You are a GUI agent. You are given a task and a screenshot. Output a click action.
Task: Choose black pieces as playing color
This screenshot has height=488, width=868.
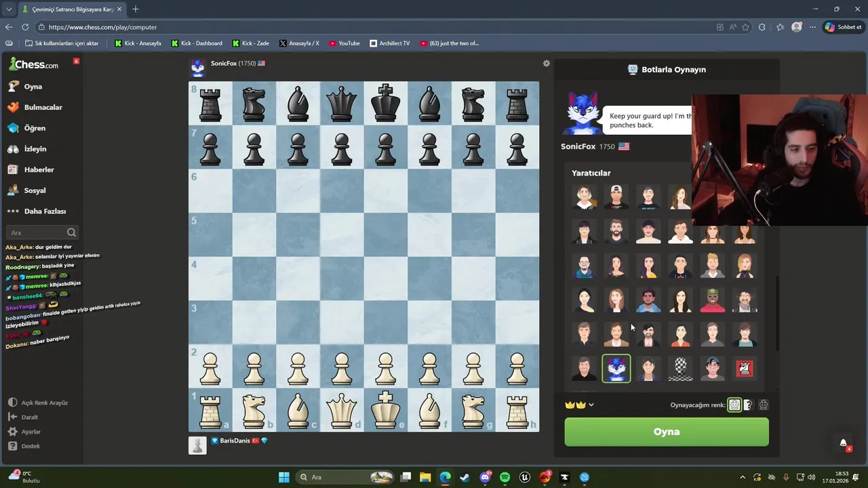point(764,405)
